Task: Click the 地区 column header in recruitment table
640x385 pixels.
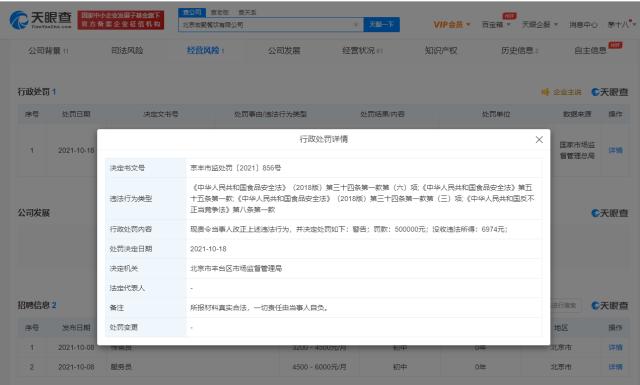Action: [x=561, y=327]
